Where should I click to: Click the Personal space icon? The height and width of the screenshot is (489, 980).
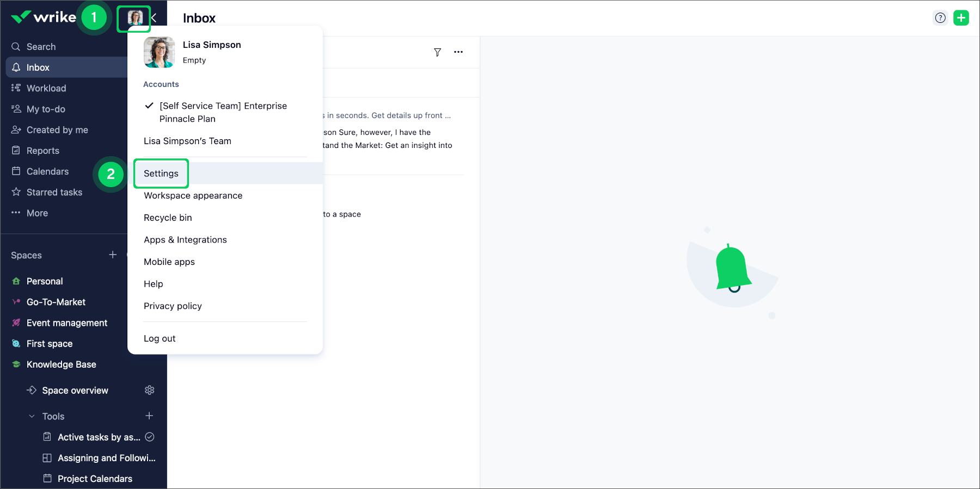coord(16,281)
